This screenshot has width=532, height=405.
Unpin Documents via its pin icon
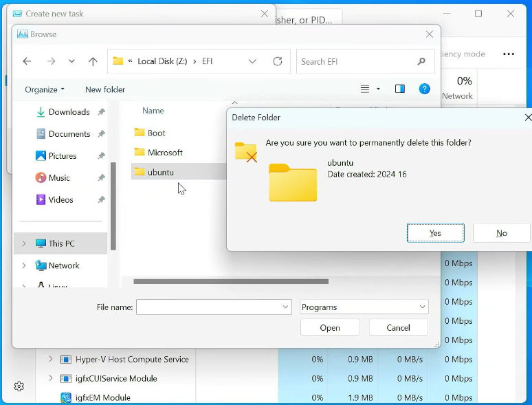click(101, 134)
